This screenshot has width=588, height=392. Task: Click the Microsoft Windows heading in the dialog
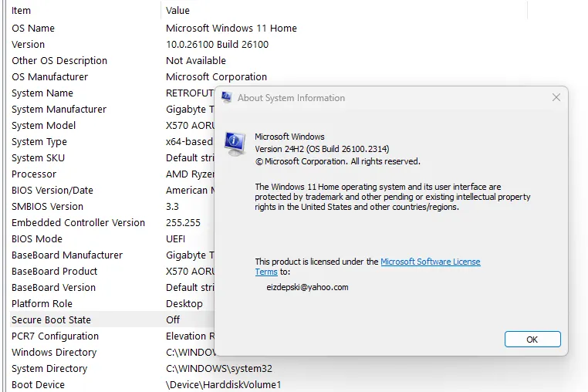(x=289, y=137)
